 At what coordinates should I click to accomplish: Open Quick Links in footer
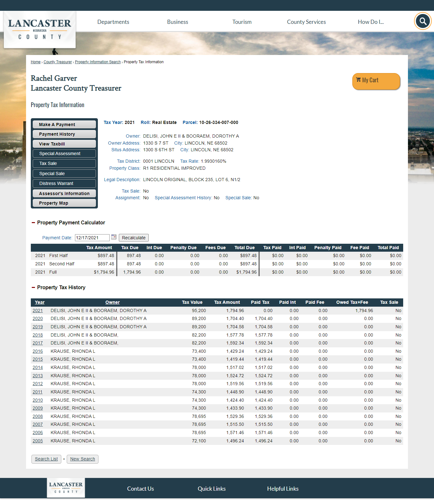point(212,489)
